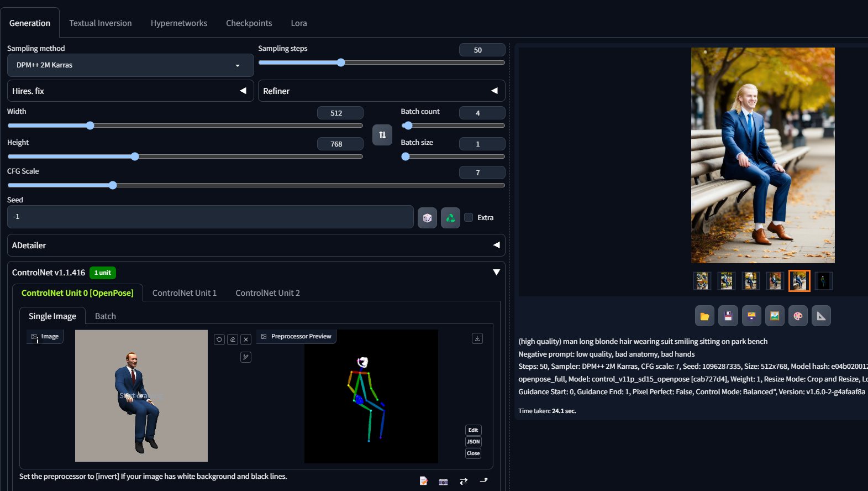The width and height of the screenshot is (868, 491).
Task: Click the Width slider handle
Action: click(90, 126)
